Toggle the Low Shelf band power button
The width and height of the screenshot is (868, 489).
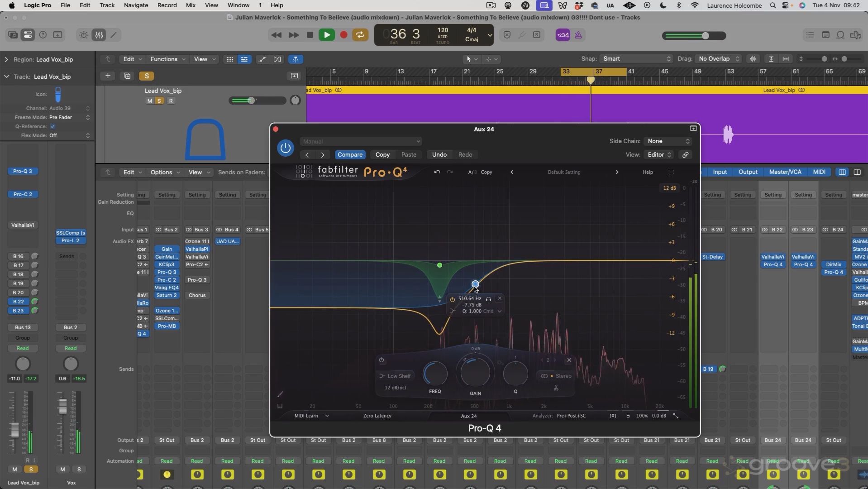pos(382,360)
